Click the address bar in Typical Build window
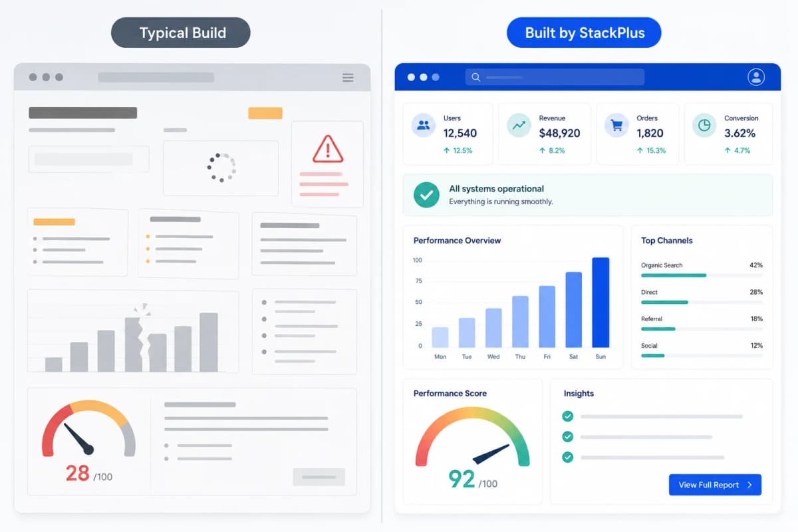Image resolution: width=798 pixels, height=532 pixels. 156,77
